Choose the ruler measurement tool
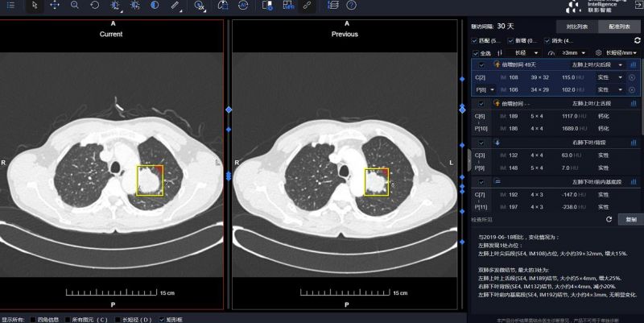 (175, 5)
